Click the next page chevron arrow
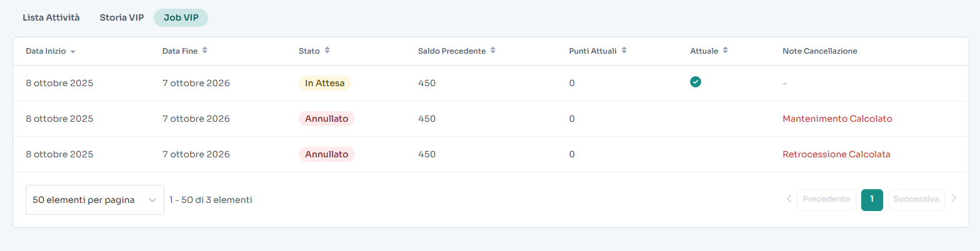The height and width of the screenshot is (251, 980). click(954, 199)
